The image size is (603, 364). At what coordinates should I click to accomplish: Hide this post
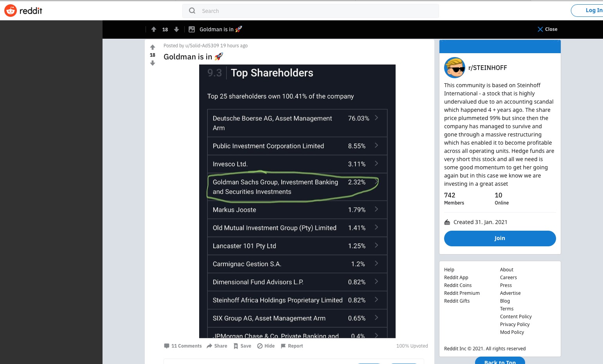(266, 346)
